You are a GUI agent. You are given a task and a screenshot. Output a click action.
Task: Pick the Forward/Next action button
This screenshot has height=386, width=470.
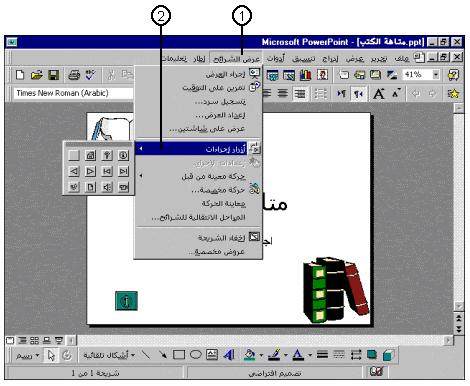click(91, 171)
